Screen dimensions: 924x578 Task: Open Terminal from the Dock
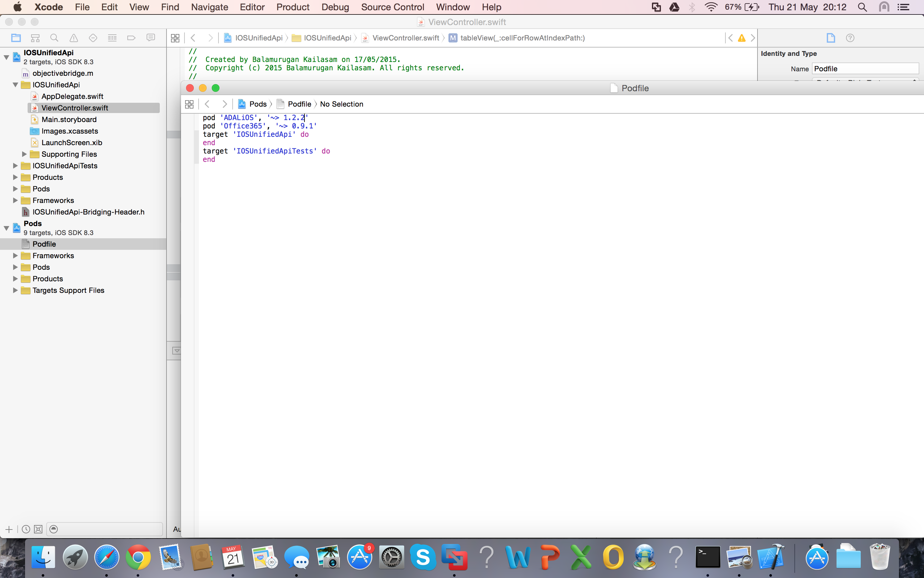(x=707, y=557)
